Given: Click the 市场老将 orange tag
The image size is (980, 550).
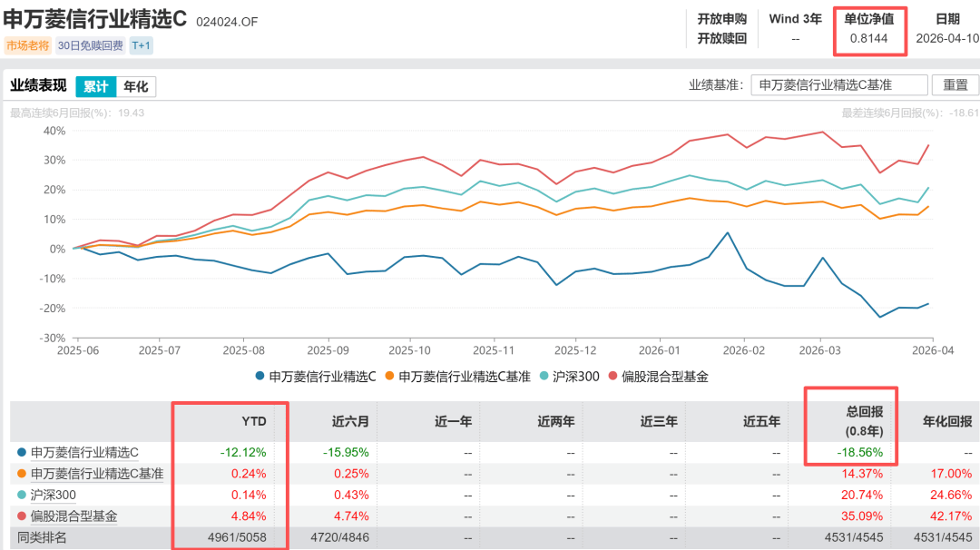Looking at the screenshot, I should click(28, 45).
